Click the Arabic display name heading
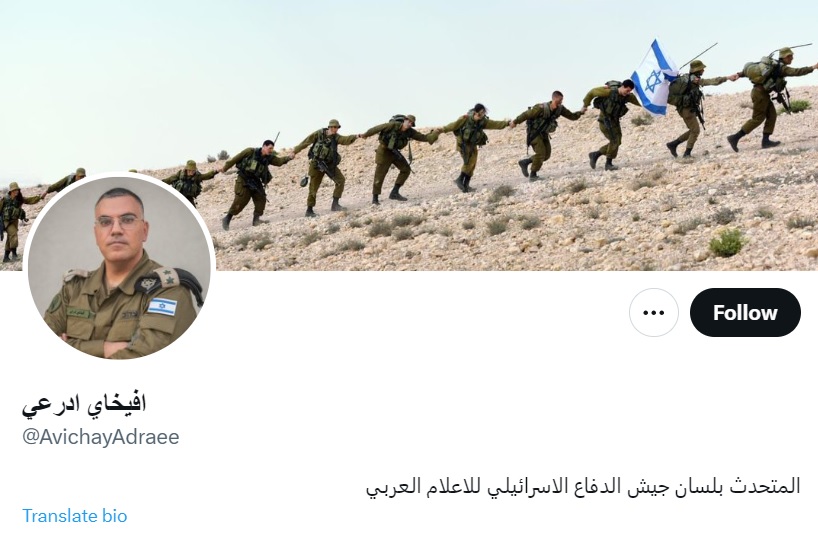This screenshot has height=539, width=818. tap(84, 404)
